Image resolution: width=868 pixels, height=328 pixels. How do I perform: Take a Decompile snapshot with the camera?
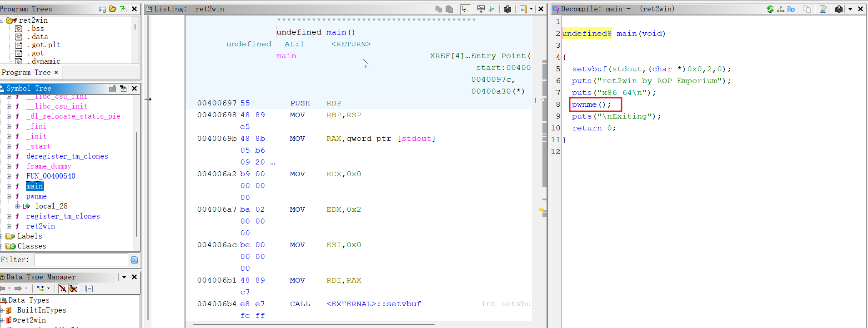(x=839, y=9)
